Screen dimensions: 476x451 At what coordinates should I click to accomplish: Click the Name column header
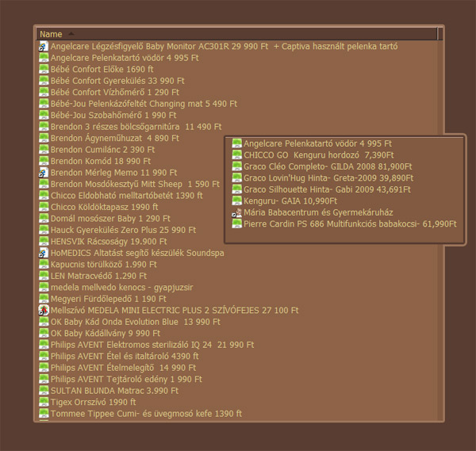(x=51, y=34)
